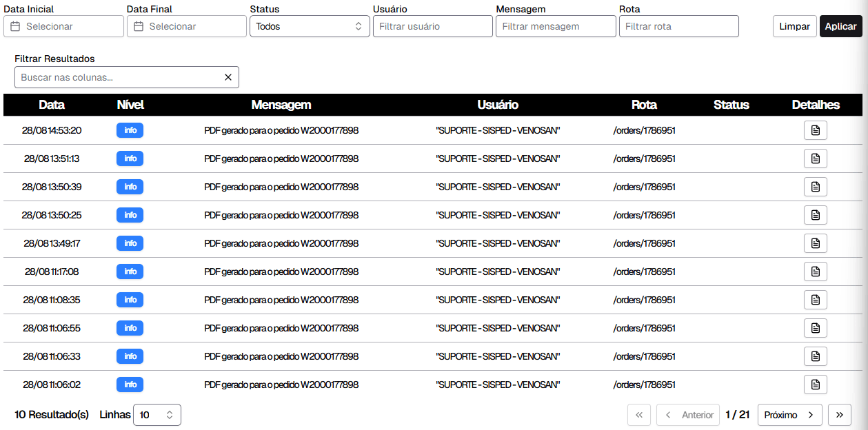
Task: Open details icon for the 13:51:13 log
Action: pos(815,158)
